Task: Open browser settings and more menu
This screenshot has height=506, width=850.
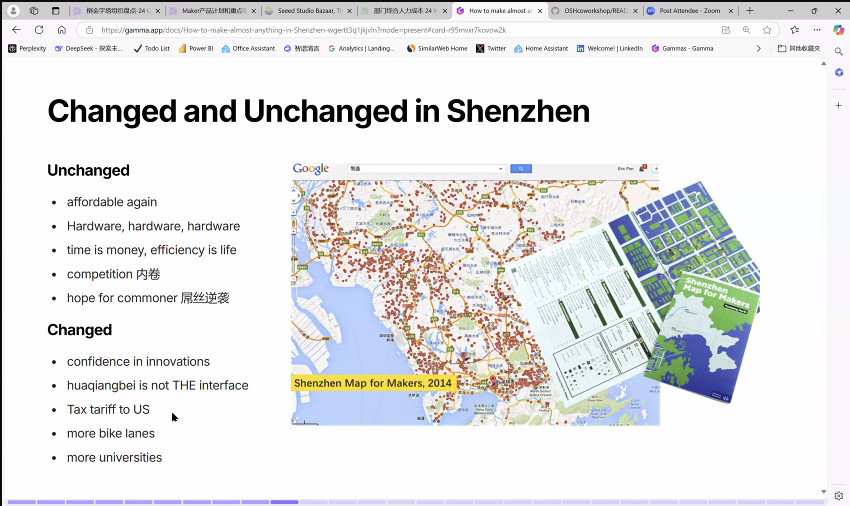Action: click(x=817, y=30)
